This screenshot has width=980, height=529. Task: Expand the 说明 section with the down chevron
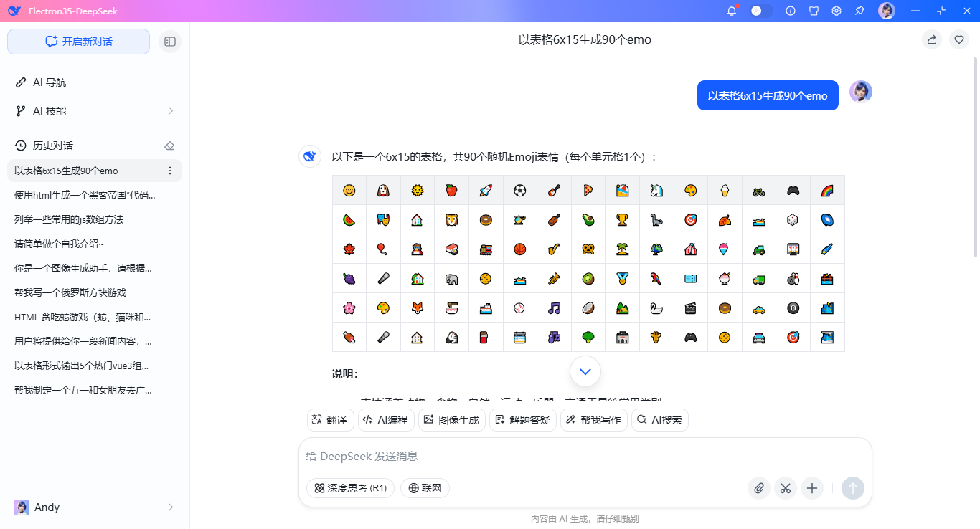pos(585,371)
